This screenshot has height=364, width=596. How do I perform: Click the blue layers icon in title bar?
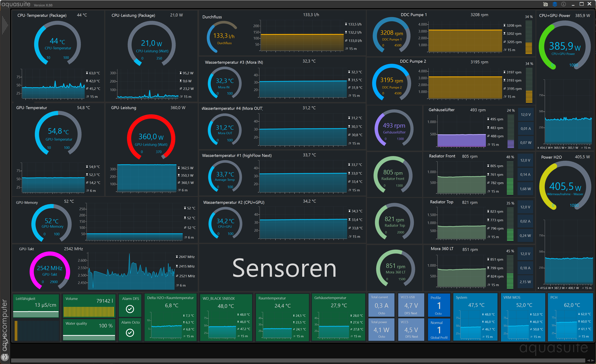click(x=555, y=4)
